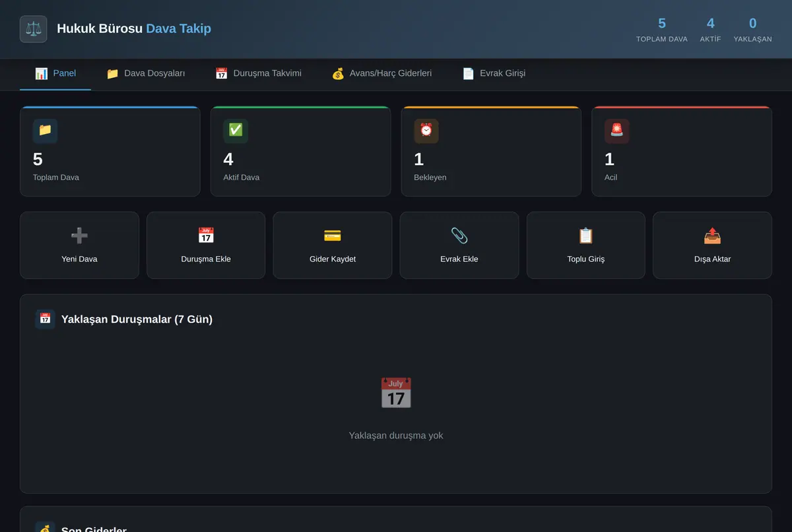Screen dimensions: 792x532
Task: Click the Yaklaşan Duruşmalar (7 Gün) heading
Action: pyautogui.click(x=137, y=319)
